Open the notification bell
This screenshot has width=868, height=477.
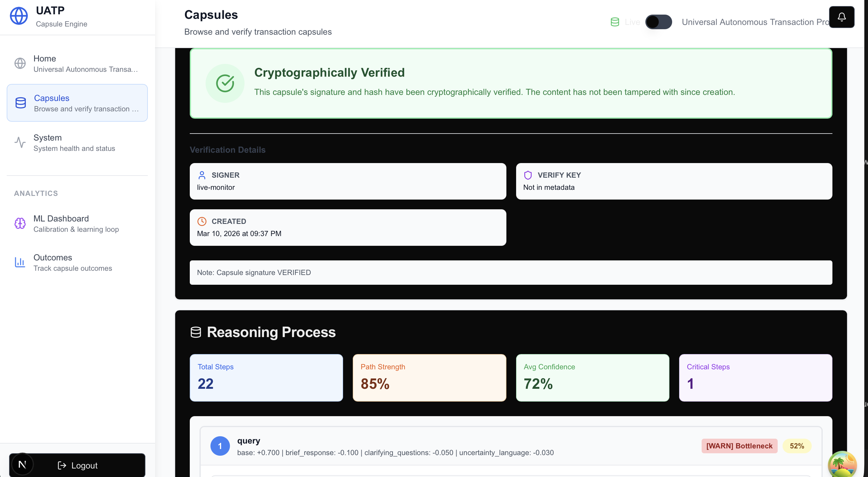(841, 17)
